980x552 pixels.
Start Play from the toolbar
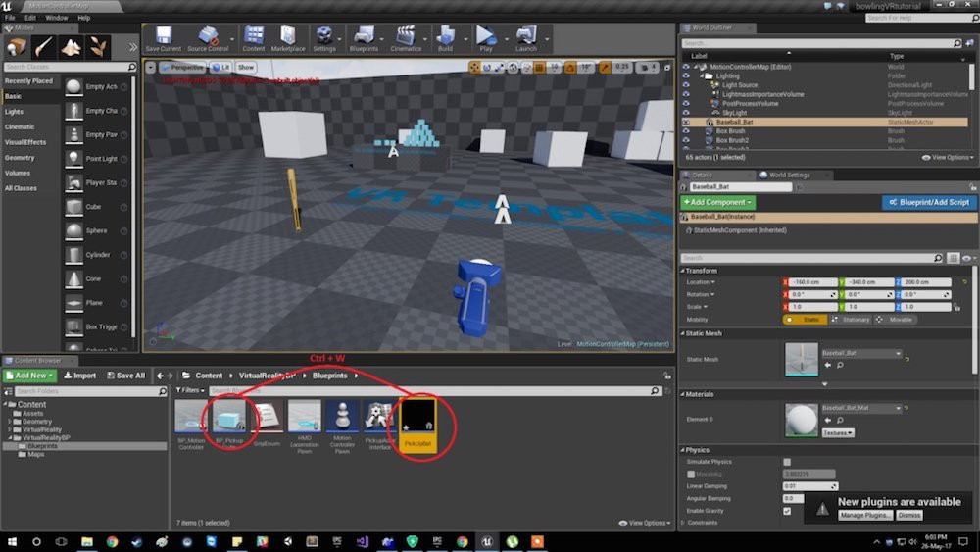click(x=486, y=39)
